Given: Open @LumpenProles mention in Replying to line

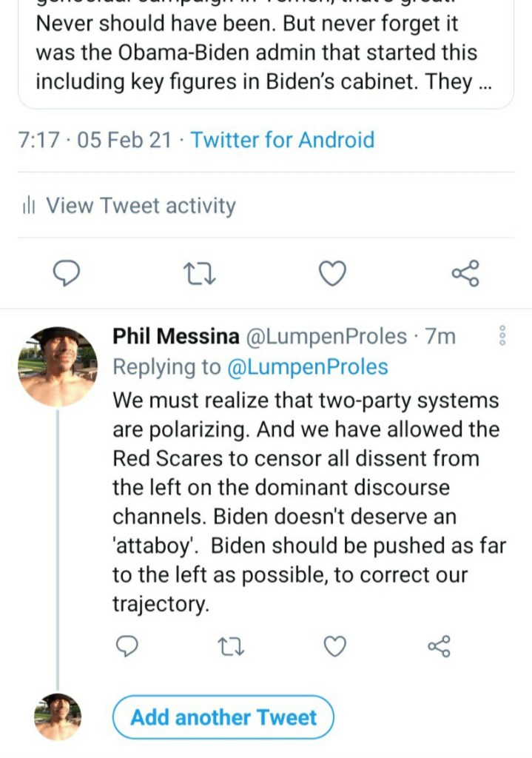Looking at the screenshot, I should (x=309, y=366).
